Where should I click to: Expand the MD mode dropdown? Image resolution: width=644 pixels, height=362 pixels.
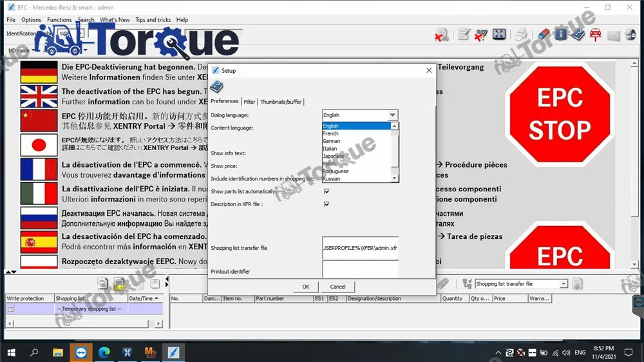[x=33, y=50]
